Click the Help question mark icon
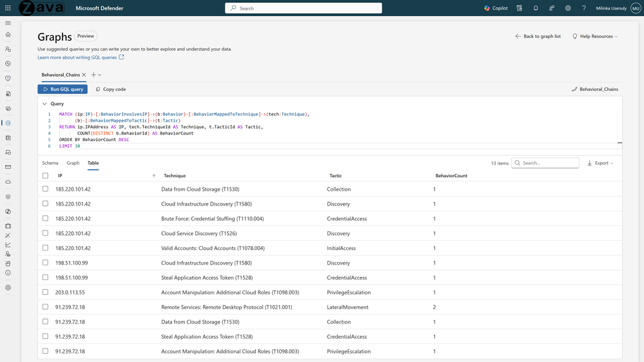The width and height of the screenshot is (644, 362). point(584,8)
